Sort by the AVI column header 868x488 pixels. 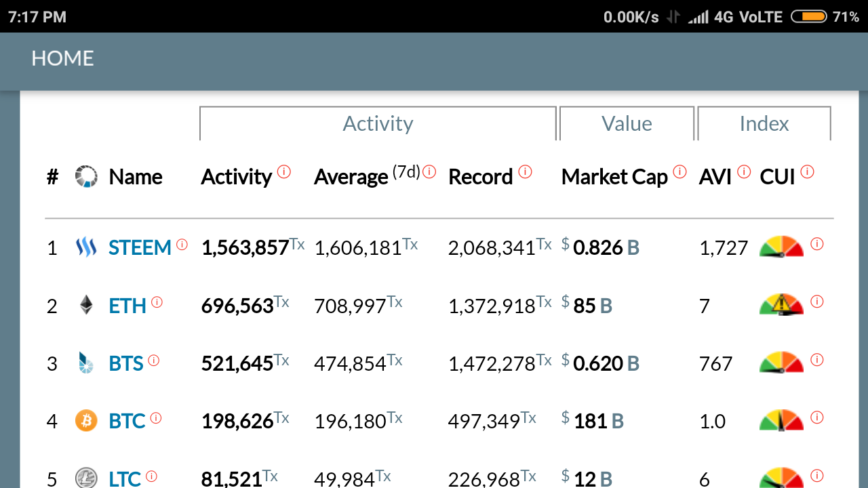[715, 177]
